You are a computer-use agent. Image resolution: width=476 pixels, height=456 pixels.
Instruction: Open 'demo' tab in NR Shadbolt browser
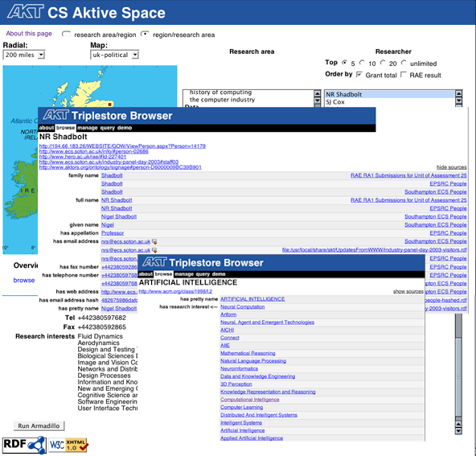125,128
